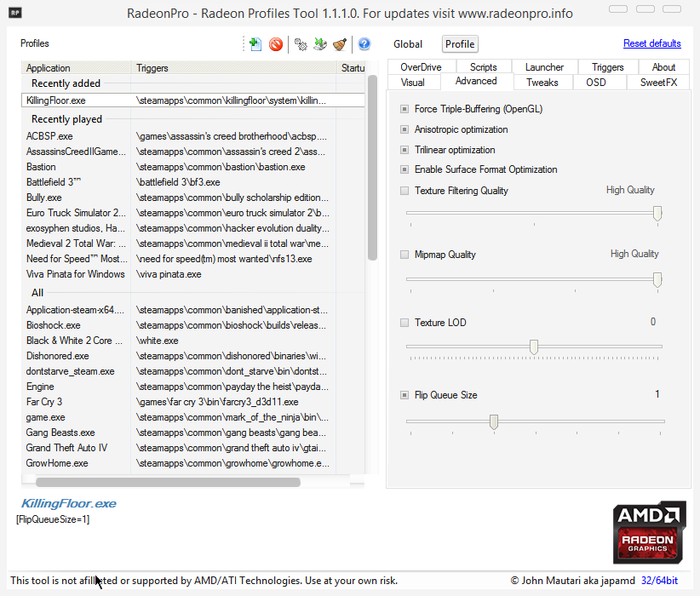The height and width of the screenshot is (596, 700).
Task: Select the Bully.exe profile
Action: [192, 198]
